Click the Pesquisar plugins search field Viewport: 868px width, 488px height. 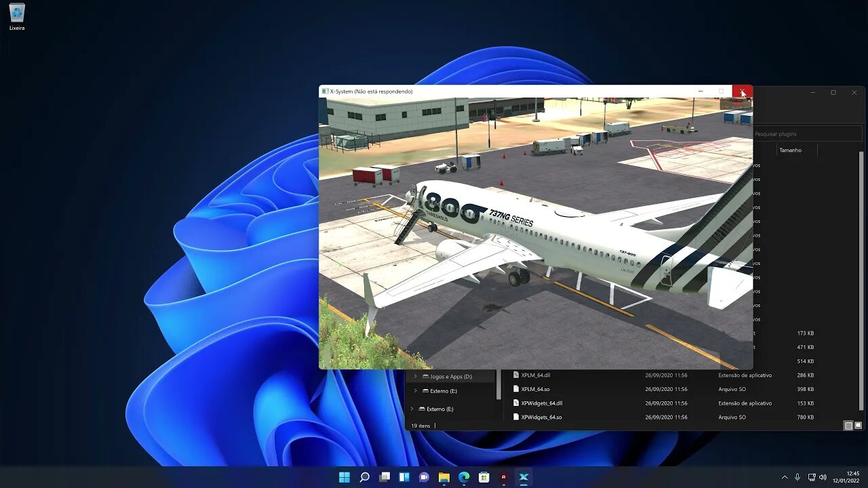(807, 134)
